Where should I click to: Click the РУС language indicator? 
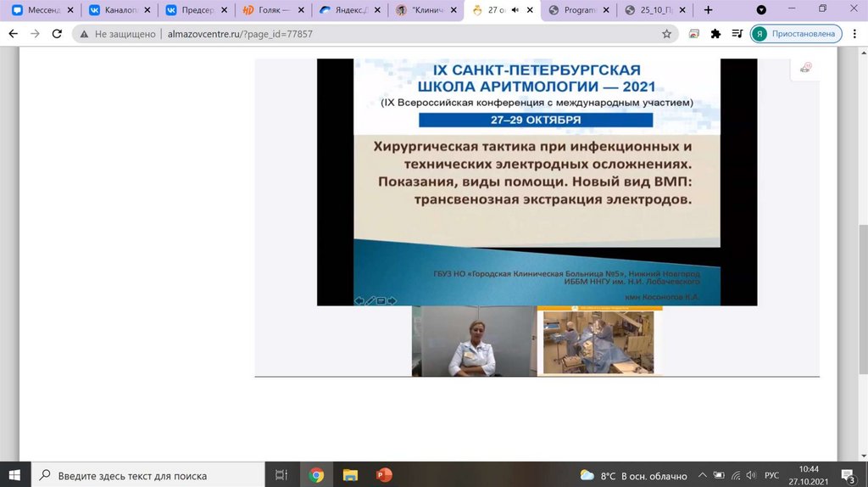click(x=771, y=475)
